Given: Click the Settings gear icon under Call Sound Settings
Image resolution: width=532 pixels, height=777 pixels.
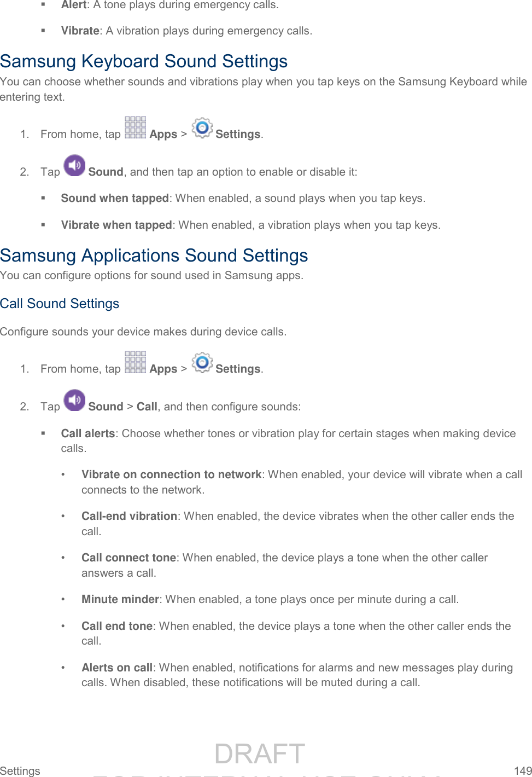Looking at the screenshot, I should (202, 362).
